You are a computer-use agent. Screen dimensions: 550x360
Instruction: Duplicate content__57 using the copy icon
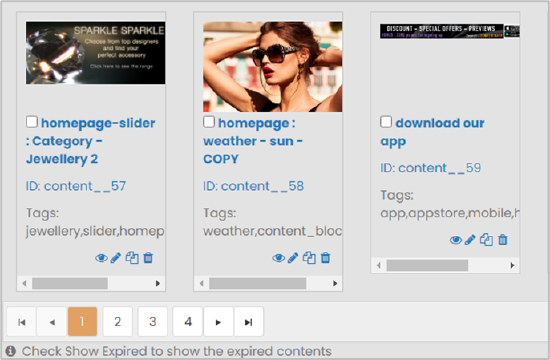tap(132, 258)
